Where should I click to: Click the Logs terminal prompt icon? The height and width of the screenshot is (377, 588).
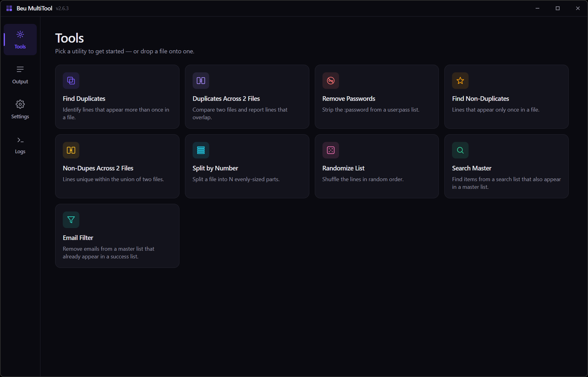coord(20,140)
